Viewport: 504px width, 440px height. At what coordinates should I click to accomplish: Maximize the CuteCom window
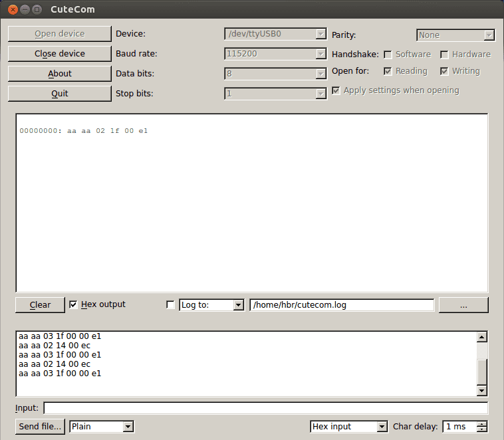click(x=37, y=10)
